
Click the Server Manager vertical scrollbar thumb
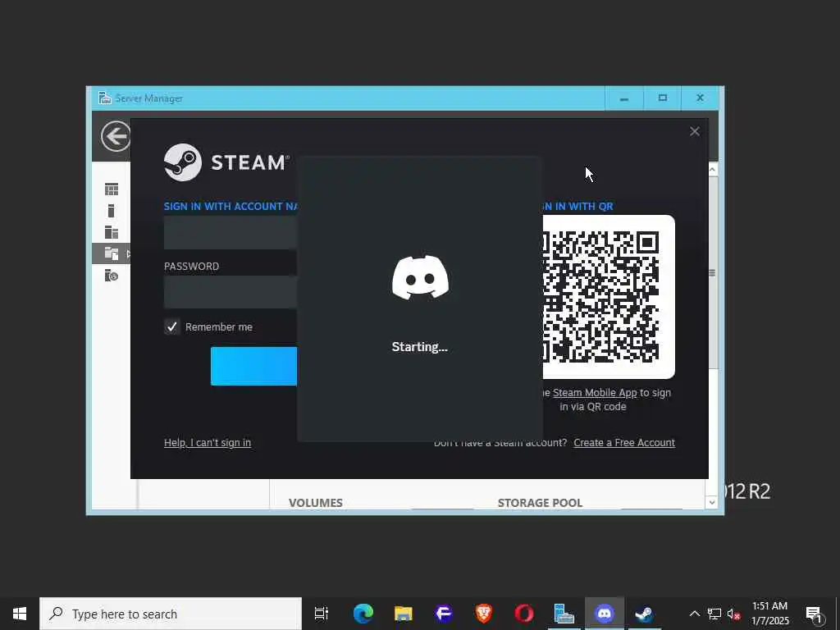coord(713,272)
